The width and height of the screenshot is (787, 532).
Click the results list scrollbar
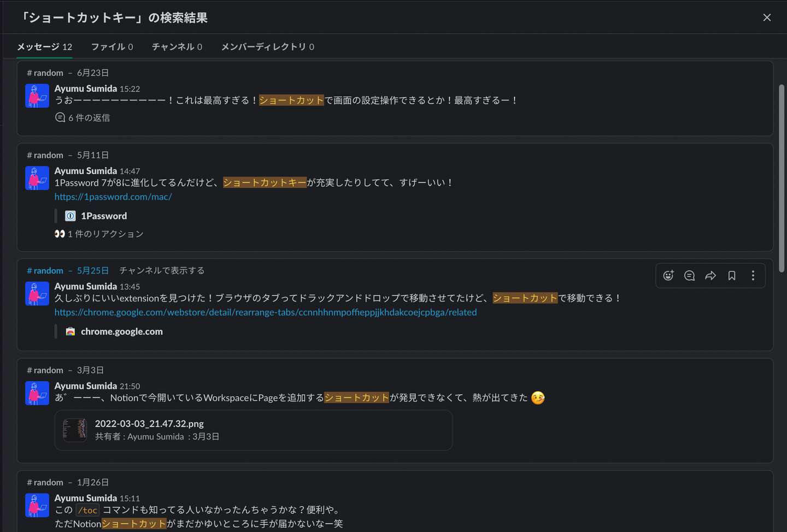pos(782,178)
